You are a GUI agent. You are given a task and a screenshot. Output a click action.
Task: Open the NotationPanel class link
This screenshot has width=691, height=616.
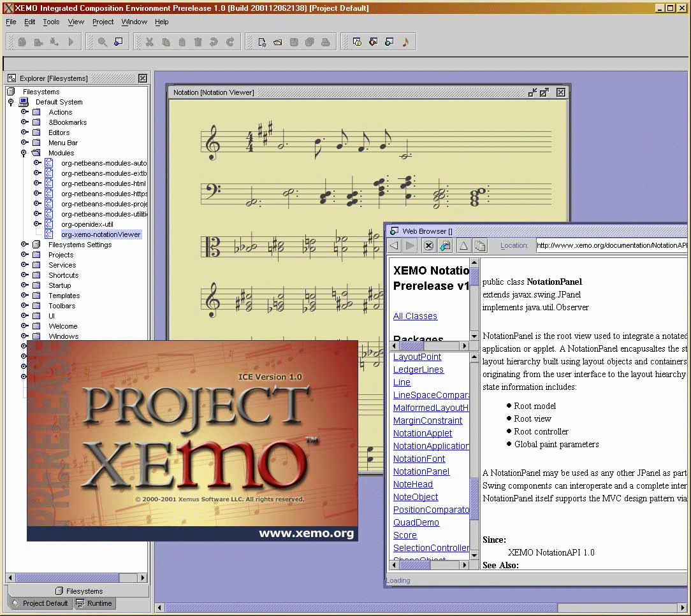click(x=421, y=471)
